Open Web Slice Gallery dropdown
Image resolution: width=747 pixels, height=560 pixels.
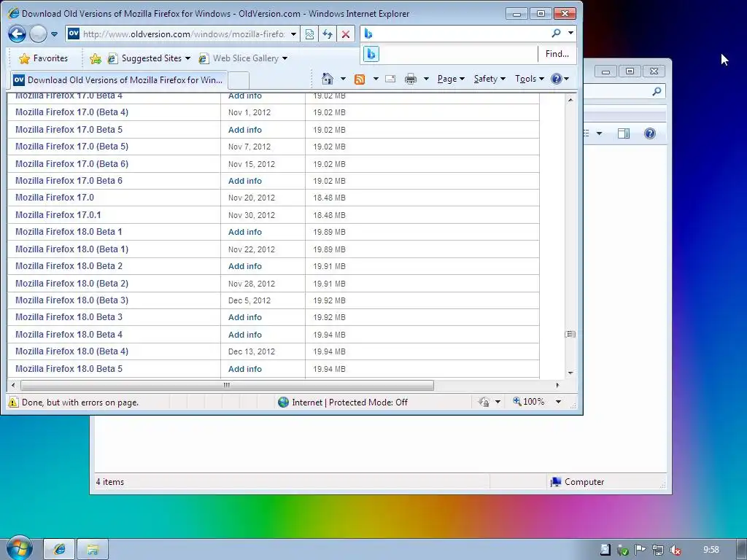[243, 58]
